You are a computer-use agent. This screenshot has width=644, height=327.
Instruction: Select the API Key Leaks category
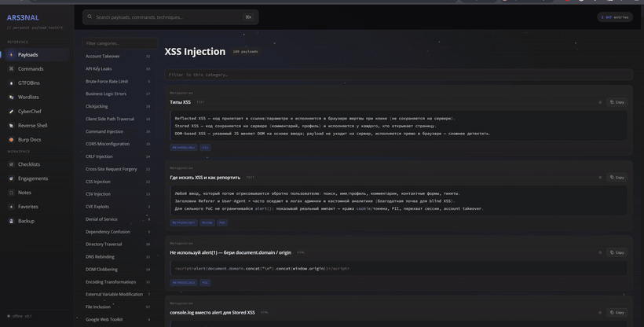118,68
